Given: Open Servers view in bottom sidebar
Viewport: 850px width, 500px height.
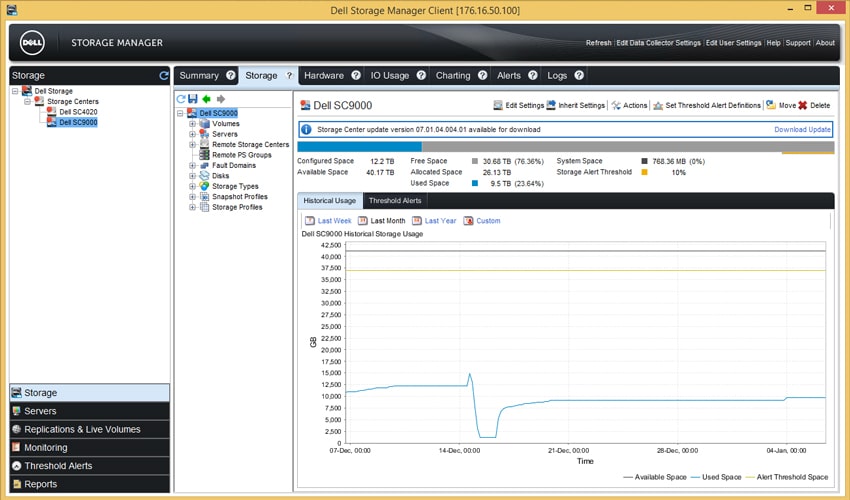Looking at the screenshot, I should coord(89,411).
